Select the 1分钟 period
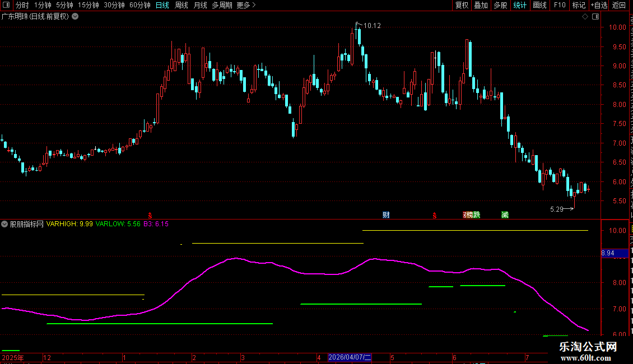Screen dimensions: 633x364 pyautogui.click(x=43, y=5)
